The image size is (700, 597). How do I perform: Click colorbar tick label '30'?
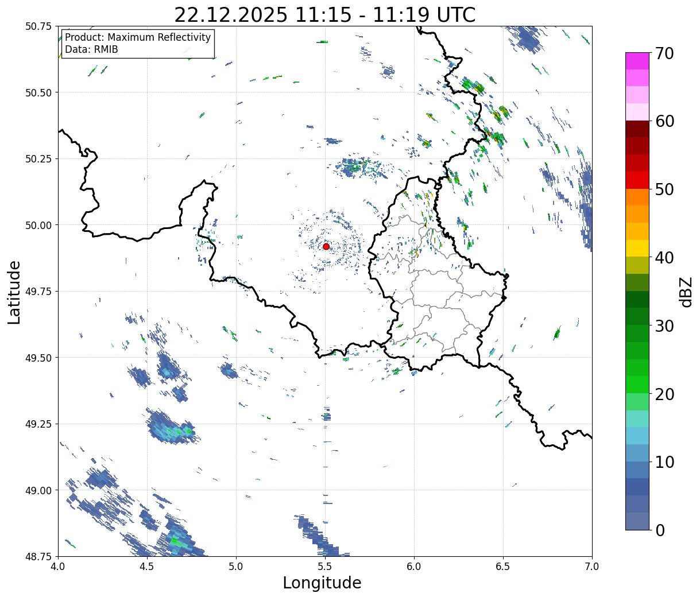pyautogui.click(x=664, y=326)
